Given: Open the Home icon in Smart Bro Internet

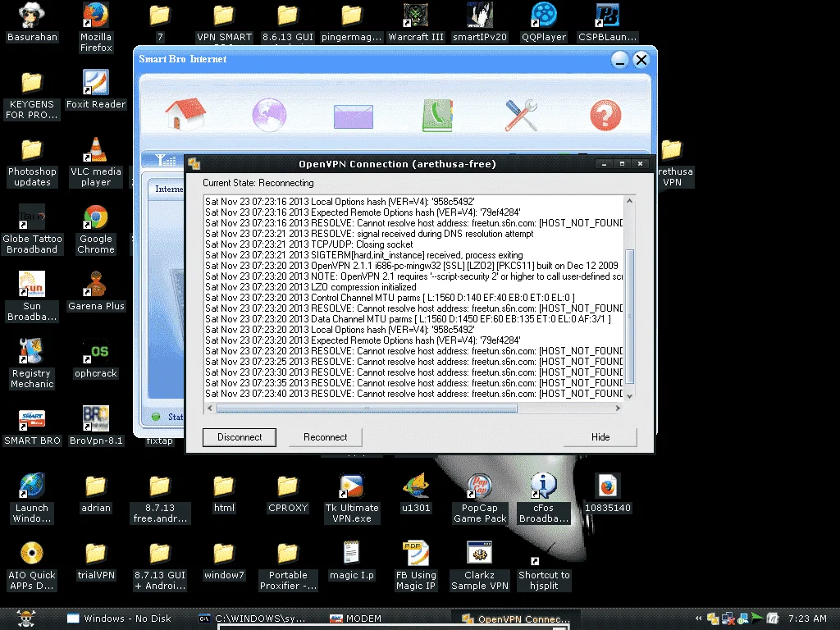Looking at the screenshot, I should [x=185, y=114].
